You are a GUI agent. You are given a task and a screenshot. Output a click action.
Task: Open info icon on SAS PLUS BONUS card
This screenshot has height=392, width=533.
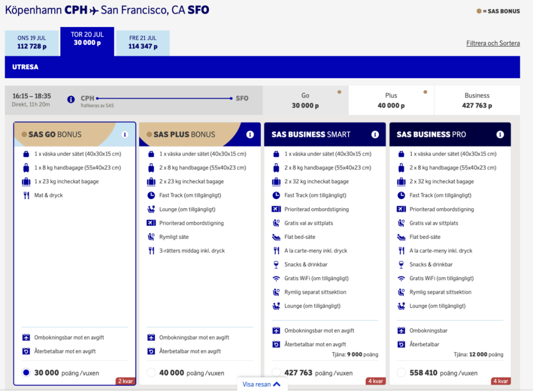(x=250, y=135)
